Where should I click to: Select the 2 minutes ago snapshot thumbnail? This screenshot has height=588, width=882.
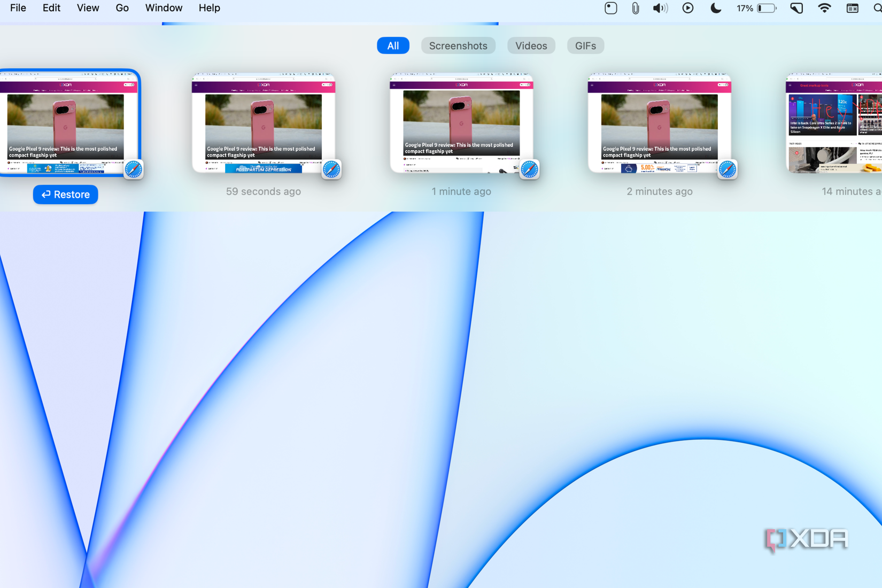(x=659, y=122)
